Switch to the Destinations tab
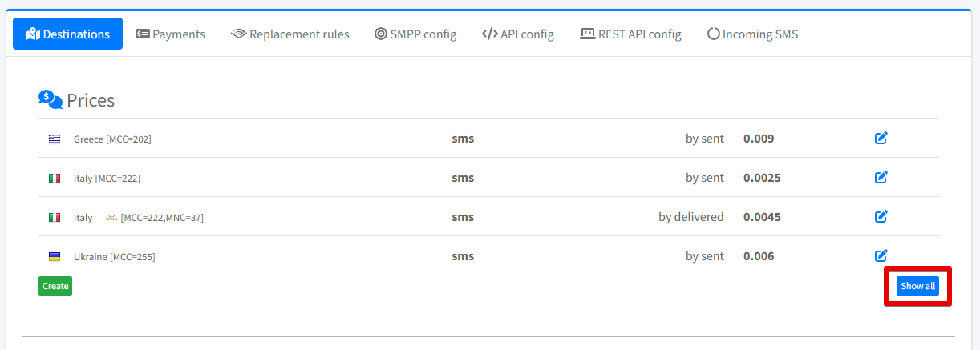 point(67,34)
